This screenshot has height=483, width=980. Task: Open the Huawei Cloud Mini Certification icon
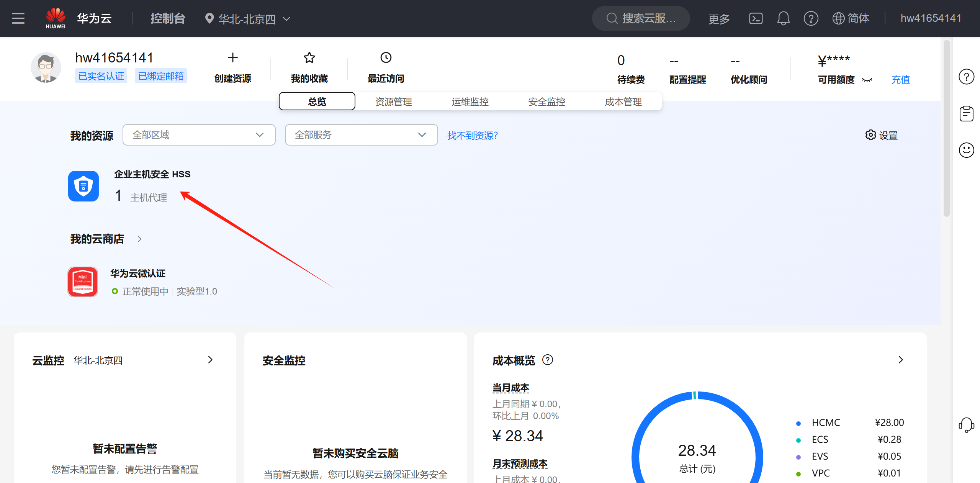[83, 282]
